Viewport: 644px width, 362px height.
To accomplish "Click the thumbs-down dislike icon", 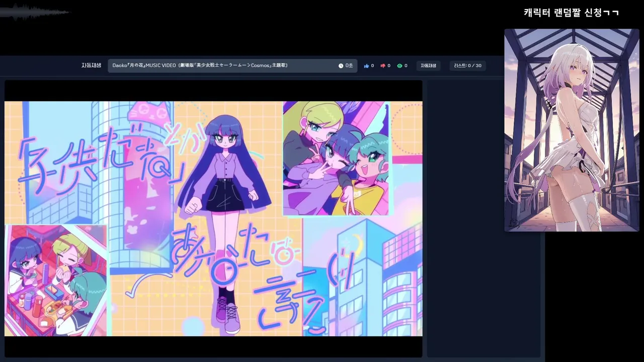I will pos(383,66).
